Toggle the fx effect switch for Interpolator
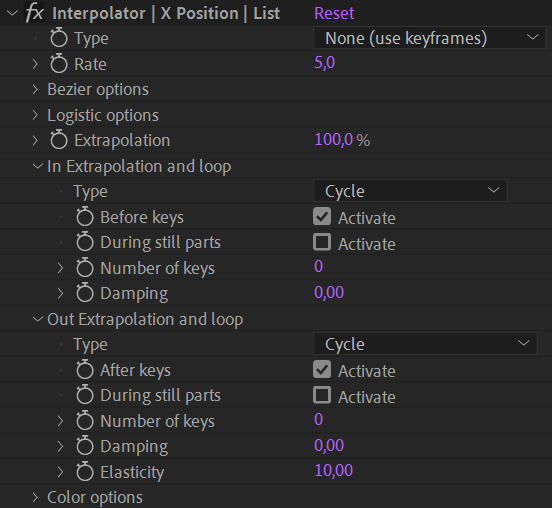Screen dimensions: 552x508 (35, 13)
